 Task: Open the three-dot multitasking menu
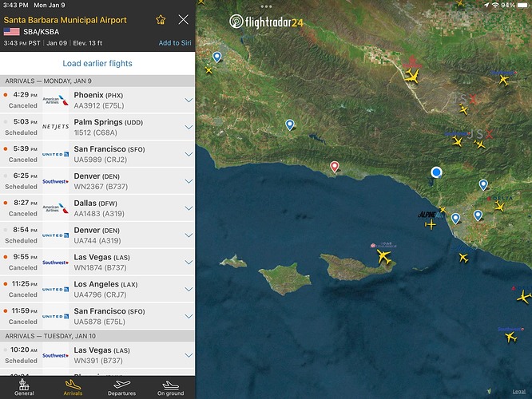(x=266, y=6)
